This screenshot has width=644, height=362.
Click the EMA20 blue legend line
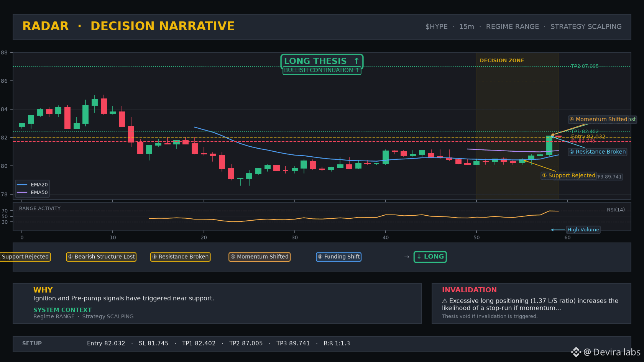click(22, 185)
